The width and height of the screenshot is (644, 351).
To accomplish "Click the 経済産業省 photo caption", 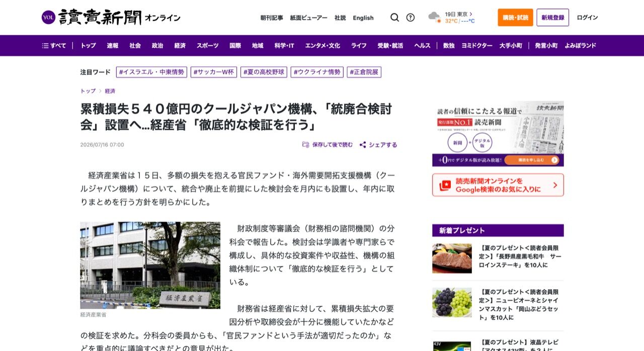I will click(93, 315).
